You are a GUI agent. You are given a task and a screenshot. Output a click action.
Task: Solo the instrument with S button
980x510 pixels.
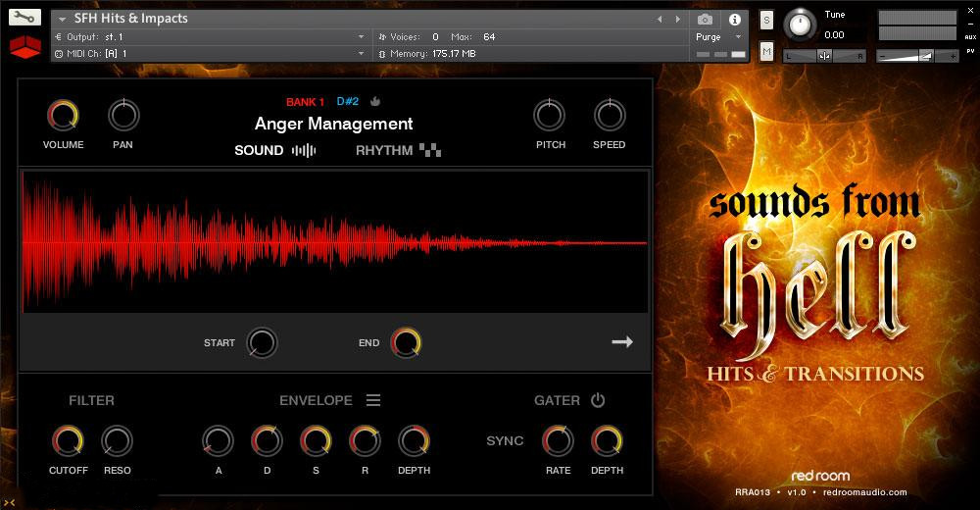click(x=766, y=21)
